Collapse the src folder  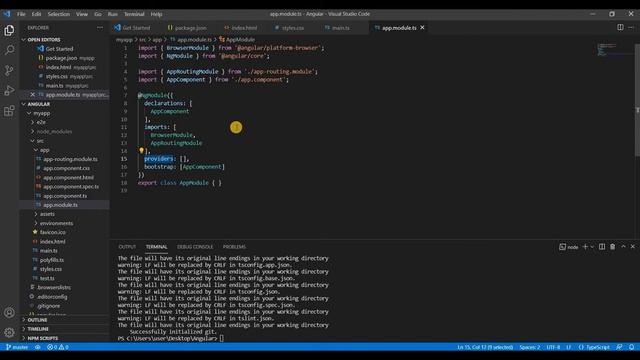coord(40,141)
